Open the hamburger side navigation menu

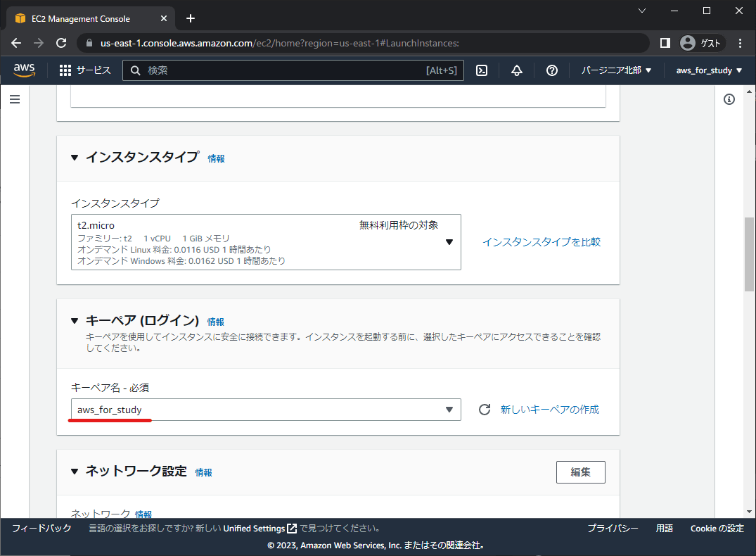pos(15,99)
